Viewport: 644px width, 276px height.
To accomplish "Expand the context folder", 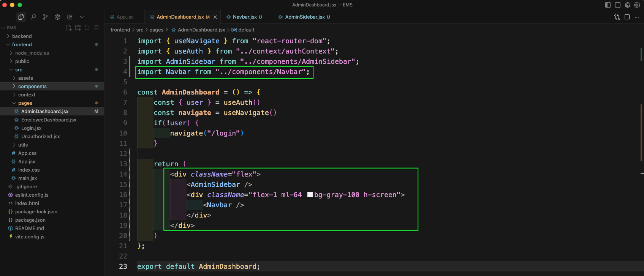I will (27, 95).
